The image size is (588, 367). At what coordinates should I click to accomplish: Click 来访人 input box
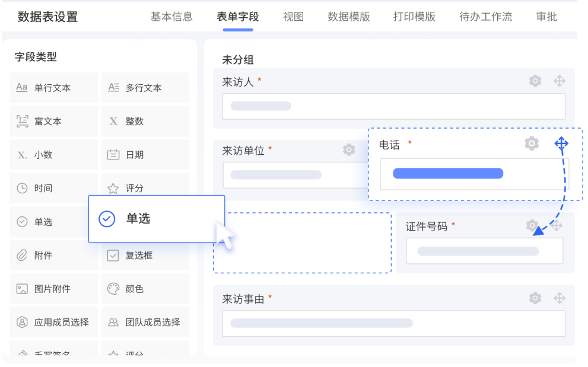point(393,107)
